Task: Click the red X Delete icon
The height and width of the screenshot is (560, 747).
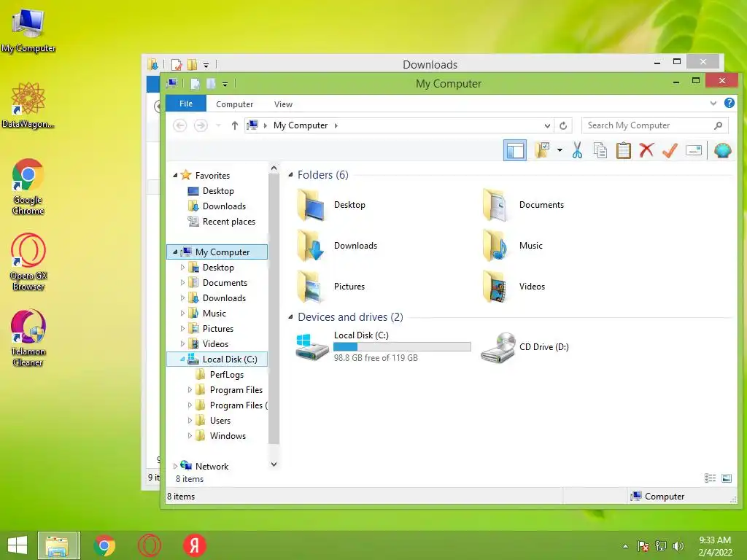Action: [646, 150]
